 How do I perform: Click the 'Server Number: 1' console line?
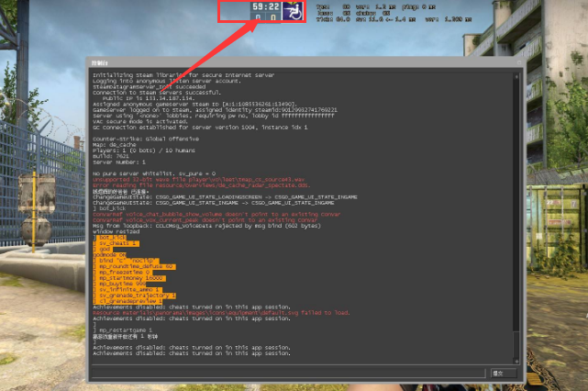coord(119,162)
